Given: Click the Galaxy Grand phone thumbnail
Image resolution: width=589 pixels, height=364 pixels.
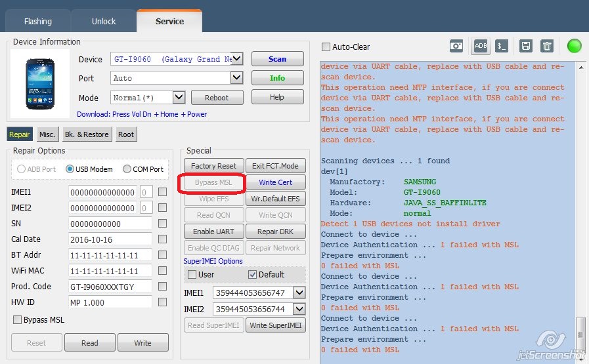Looking at the screenshot, I should [x=40, y=84].
